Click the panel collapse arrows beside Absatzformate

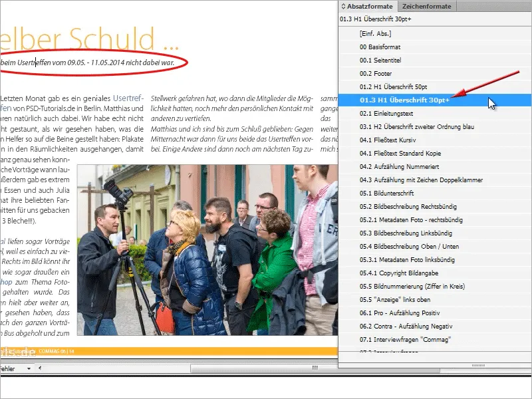point(343,6)
